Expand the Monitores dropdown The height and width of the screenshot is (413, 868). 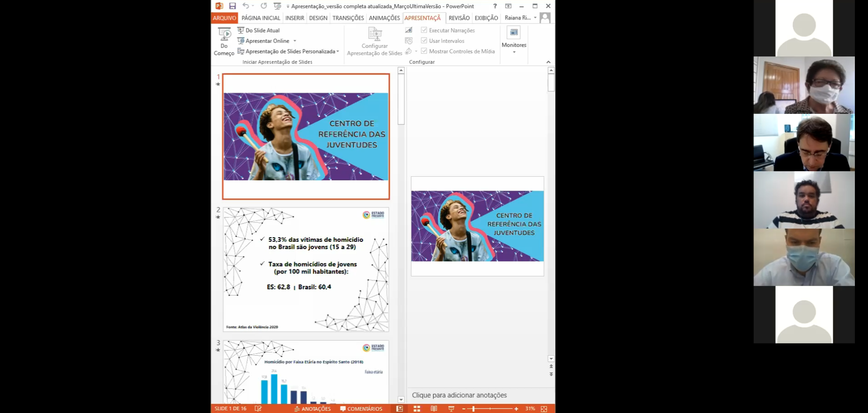514,52
